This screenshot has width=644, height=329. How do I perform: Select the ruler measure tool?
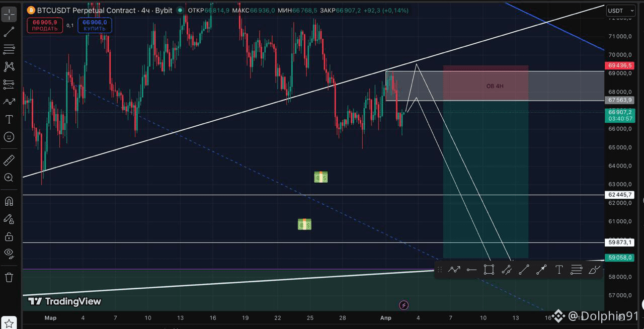point(9,160)
